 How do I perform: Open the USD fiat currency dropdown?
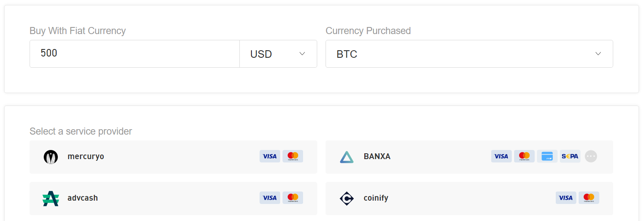[278, 54]
